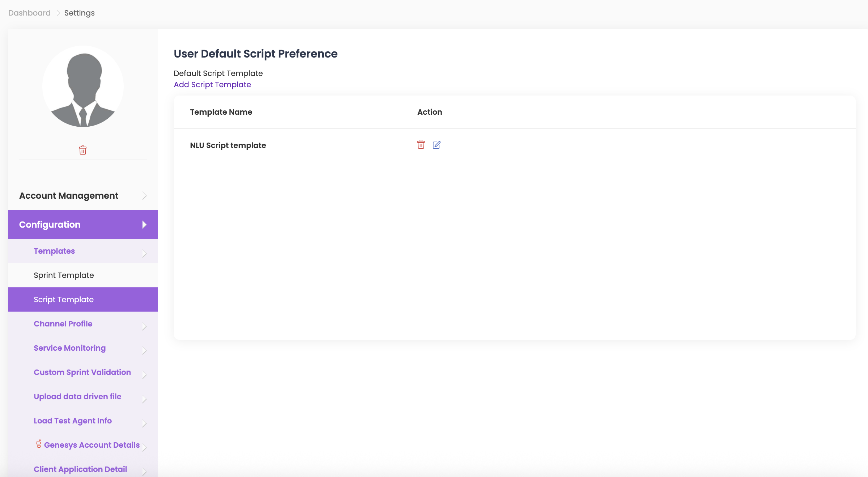The image size is (868, 477).
Task: Open Channel Profile settings
Action: (63, 324)
